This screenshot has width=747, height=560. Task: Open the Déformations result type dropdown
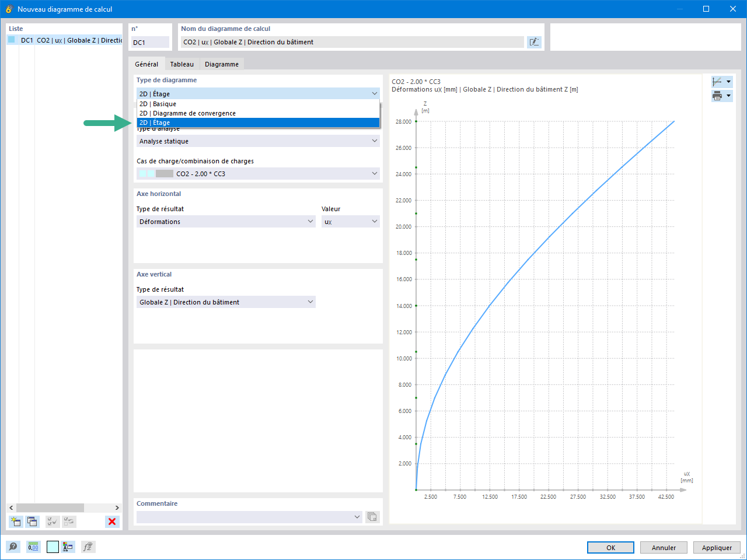pos(226,222)
